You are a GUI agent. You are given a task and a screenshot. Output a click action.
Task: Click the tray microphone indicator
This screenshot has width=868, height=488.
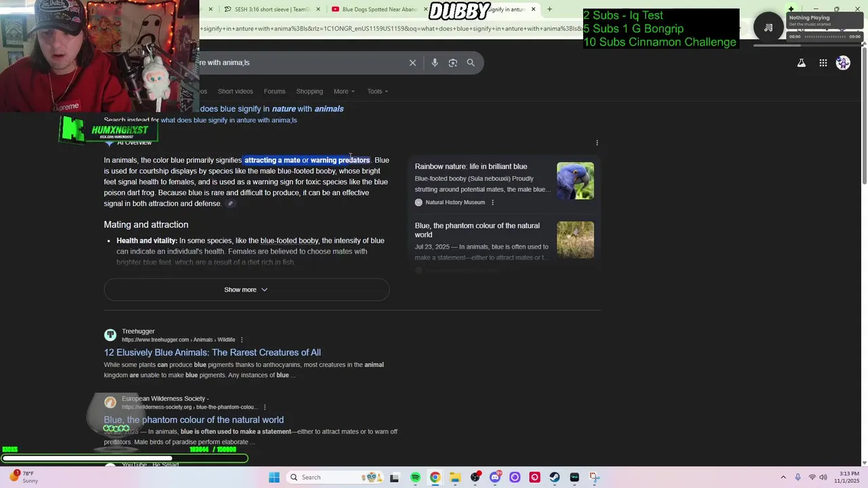click(x=798, y=477)
